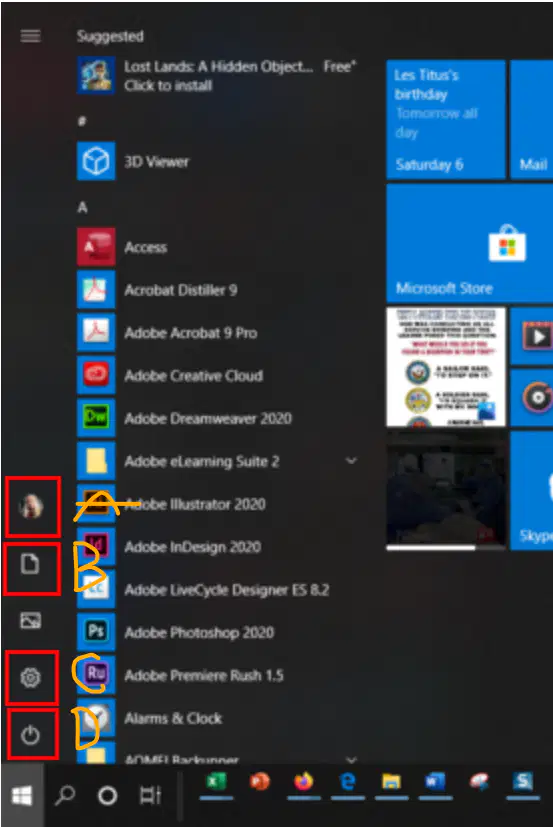Jump to letter index via # header
This screenshot has width=553, height=827.
pos(82,121)
